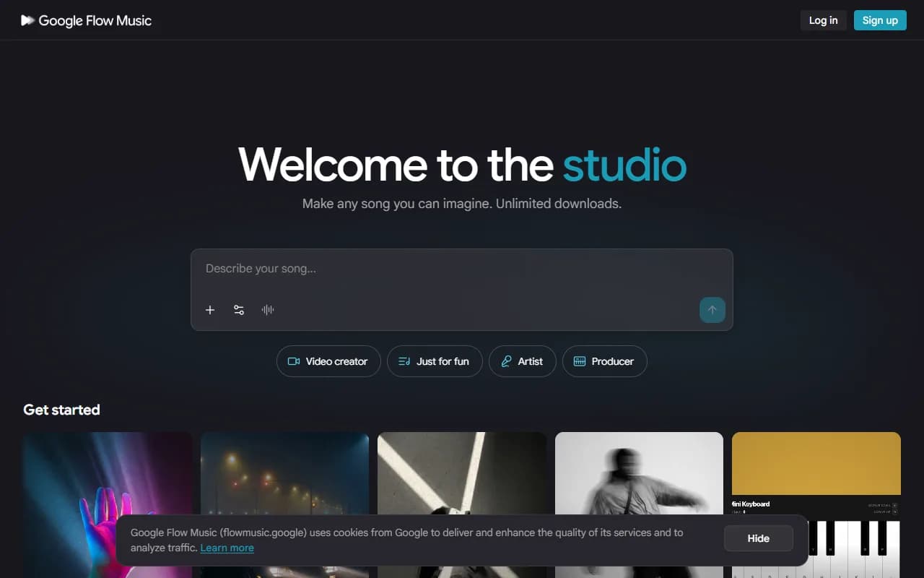Click the Welcome to the studio headline
The height and width of the screenshot is (578, 924).
coord(462,164)
